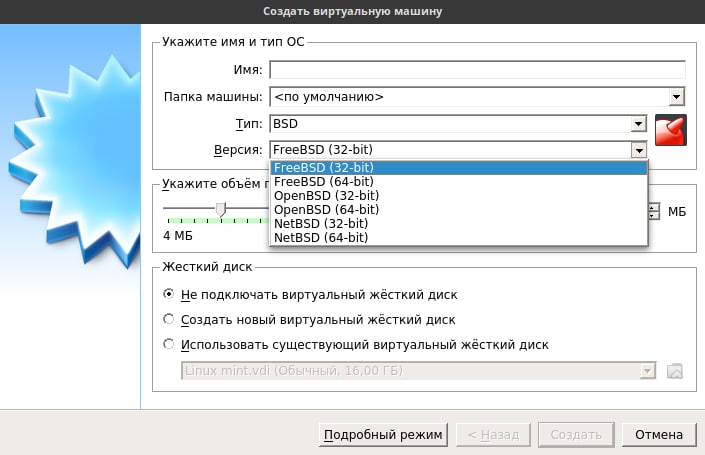705x455 pixels.
Task: Click the 'Создать' button
Action: tap(576, 435)
